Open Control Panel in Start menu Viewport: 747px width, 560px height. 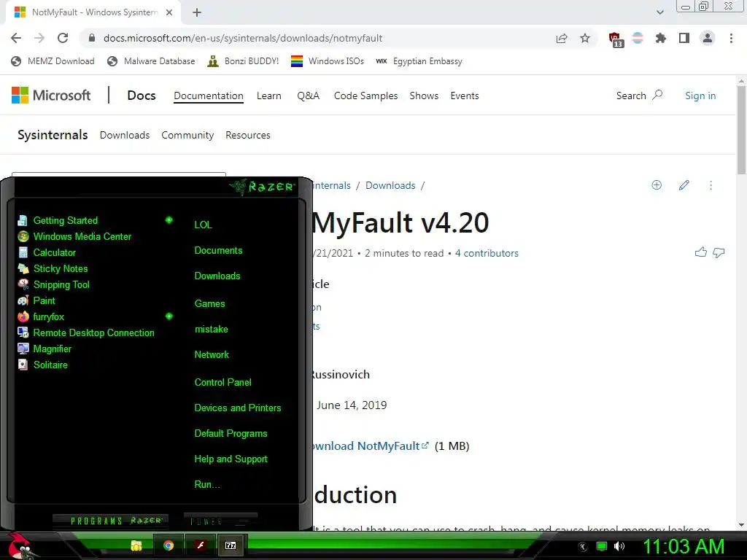(x=223, y=382)
